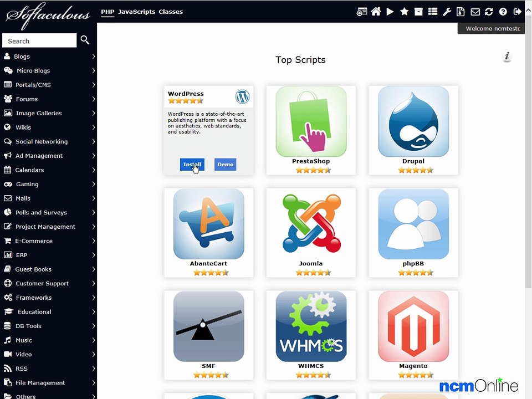532x399 pixels.
Task: Select the Magento script icon
Action: point(413,326)
